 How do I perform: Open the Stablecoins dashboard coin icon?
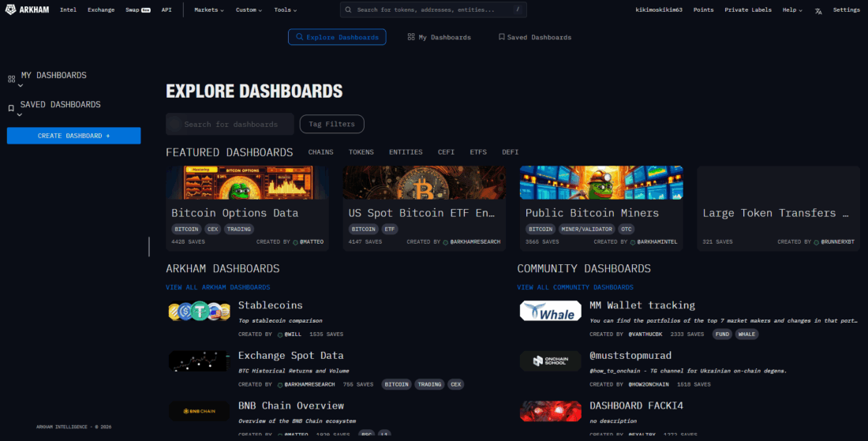click(200, 311)
